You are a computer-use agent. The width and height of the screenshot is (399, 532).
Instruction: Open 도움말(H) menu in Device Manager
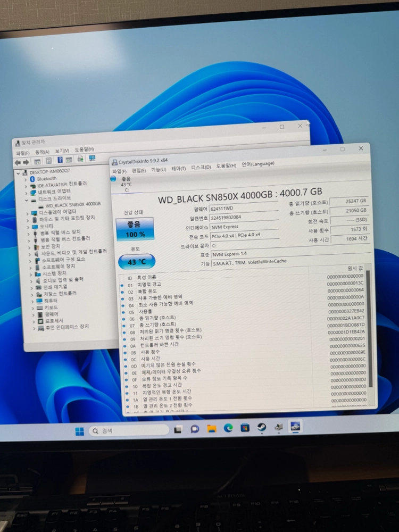(x=85, y=149)
